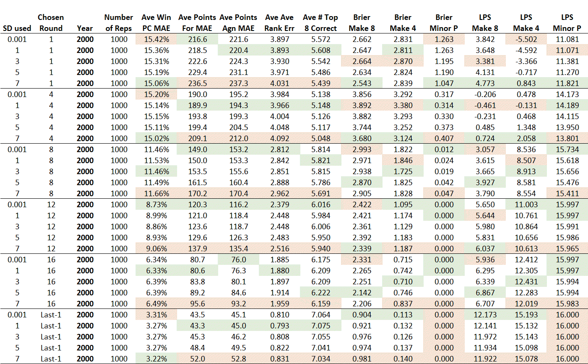Select the Brier Minor P value 0.407
The height and width of the screenshot is (364, 588).
[x=444, y=139]
